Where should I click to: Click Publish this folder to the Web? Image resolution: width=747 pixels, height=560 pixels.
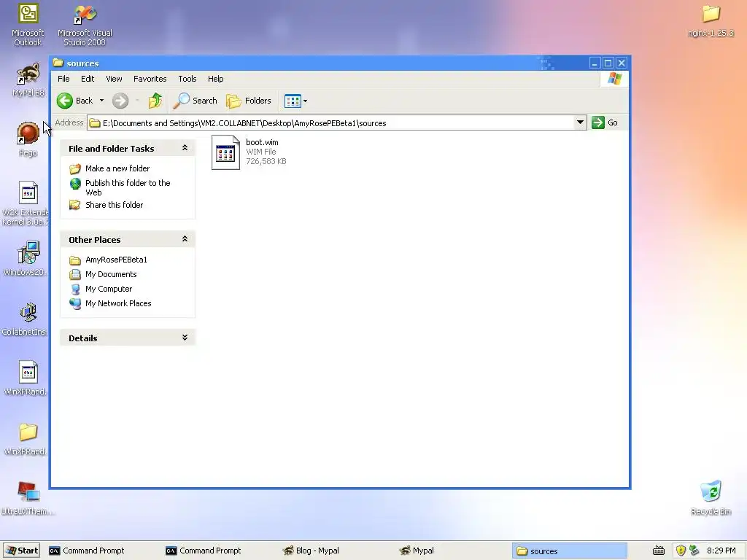(128, 187)
